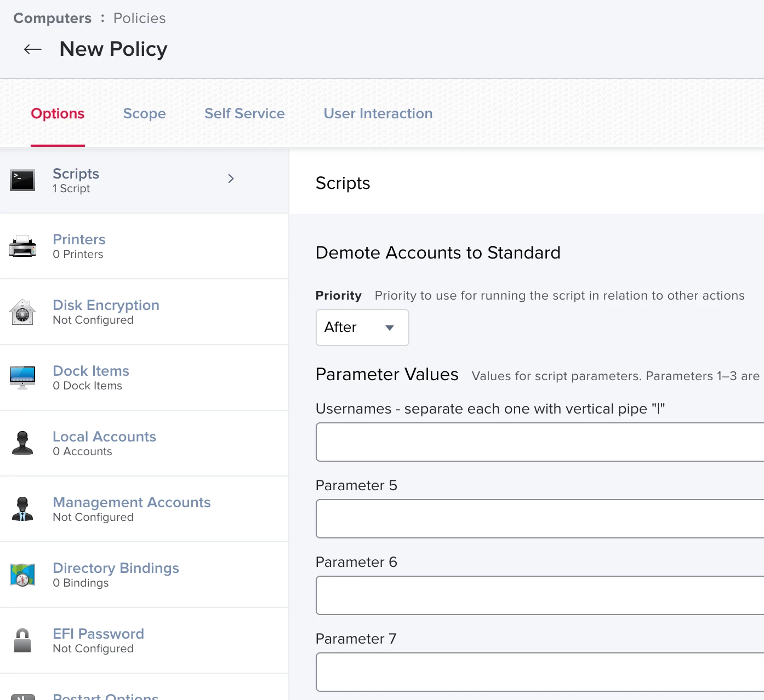Open the Local Accounts payload link
The image size is (764, 700).
pos(104,437)
